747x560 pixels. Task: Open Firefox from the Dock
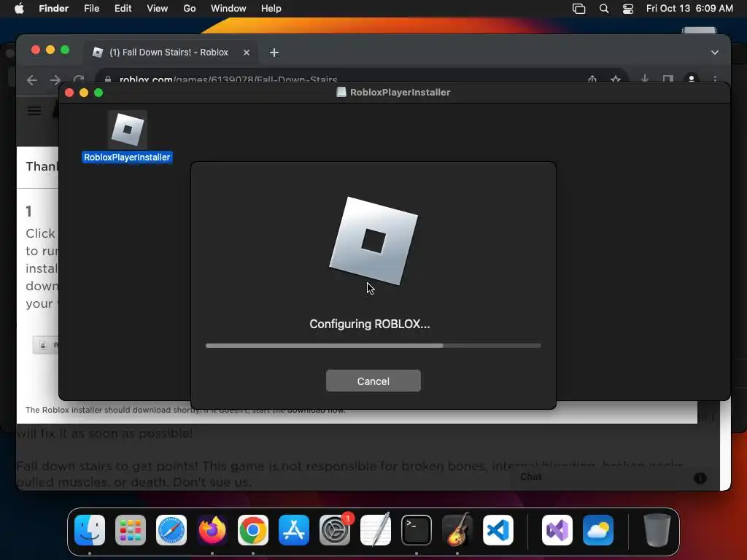coord(212,530)
